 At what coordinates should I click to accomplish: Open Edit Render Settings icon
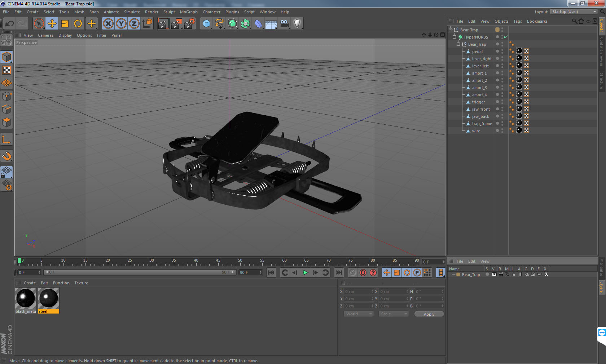pos(190,24)
